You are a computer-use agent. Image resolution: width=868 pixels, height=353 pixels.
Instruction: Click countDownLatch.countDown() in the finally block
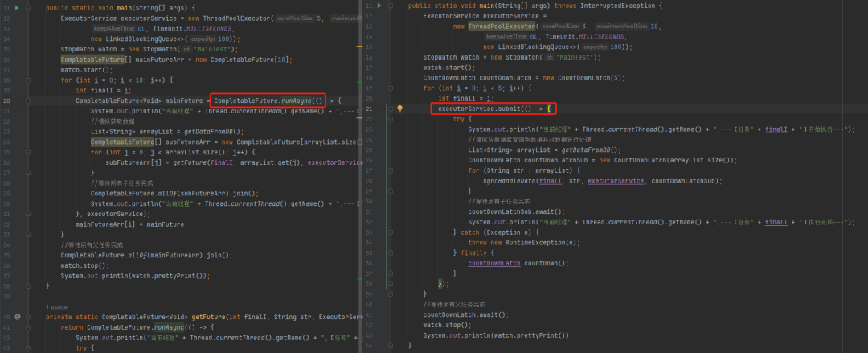coord(518,263)
